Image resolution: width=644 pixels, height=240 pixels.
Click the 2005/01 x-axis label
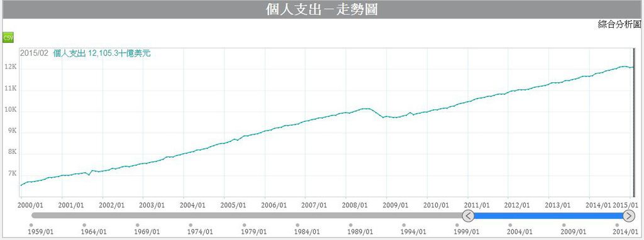[233, 205]
